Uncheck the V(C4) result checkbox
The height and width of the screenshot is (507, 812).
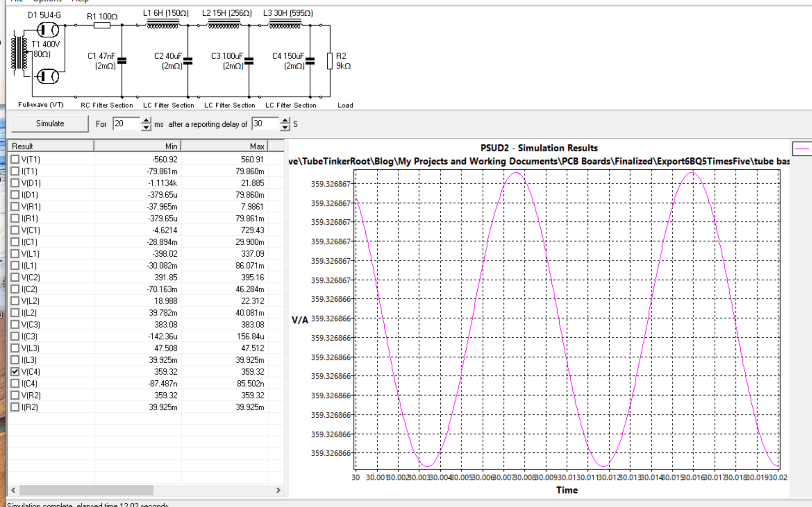pos(15,371)
